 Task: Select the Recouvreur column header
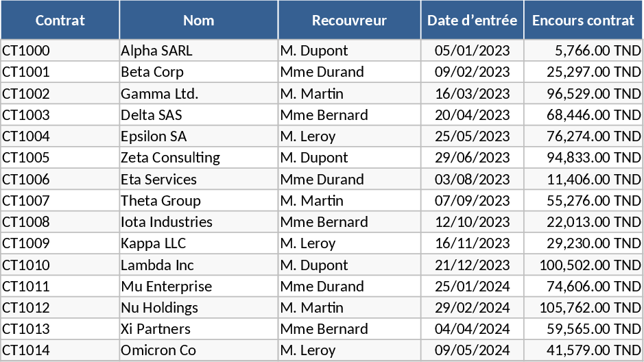pos(349,21)
